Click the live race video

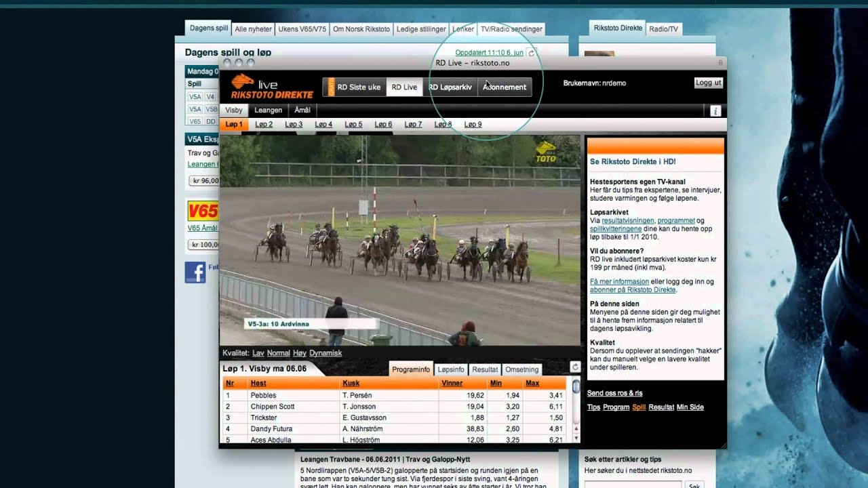[x=400, y=240]
